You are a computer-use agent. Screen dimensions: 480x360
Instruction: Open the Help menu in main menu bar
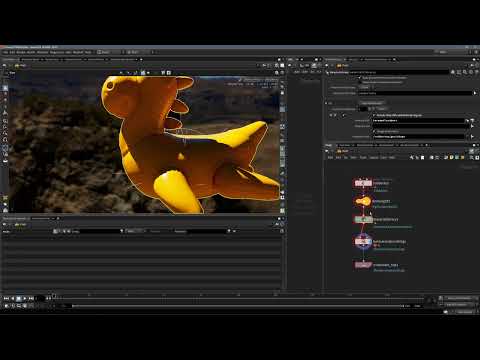click(88, 52)
